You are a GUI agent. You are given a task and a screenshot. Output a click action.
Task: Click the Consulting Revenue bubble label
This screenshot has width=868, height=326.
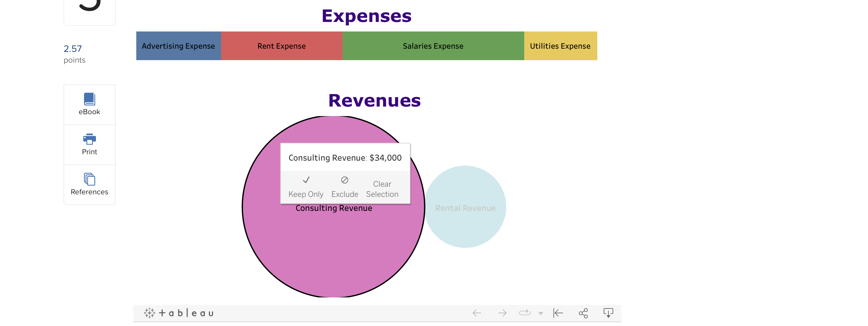334,208
